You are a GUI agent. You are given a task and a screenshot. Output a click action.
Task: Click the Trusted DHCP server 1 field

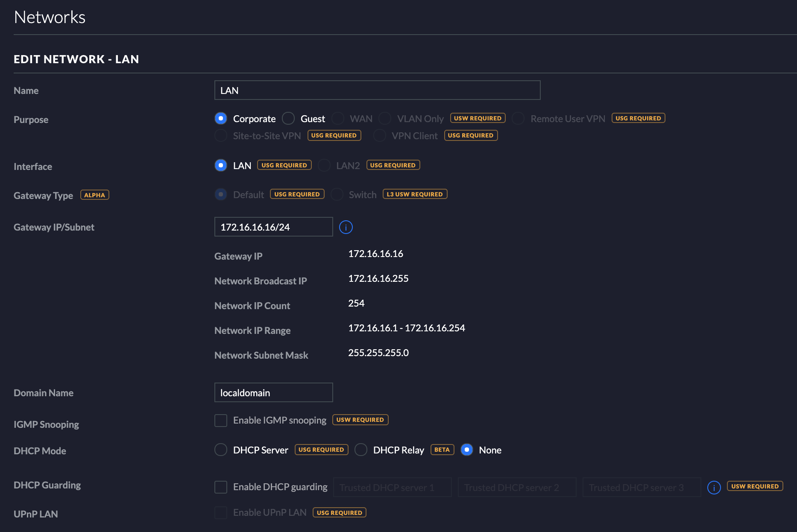[x=393, y=487]
